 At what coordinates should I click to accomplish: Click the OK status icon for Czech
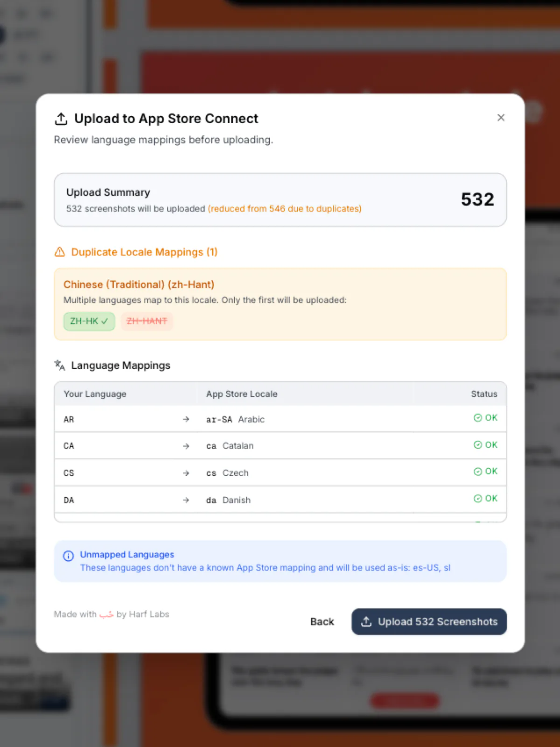(478, 472)
